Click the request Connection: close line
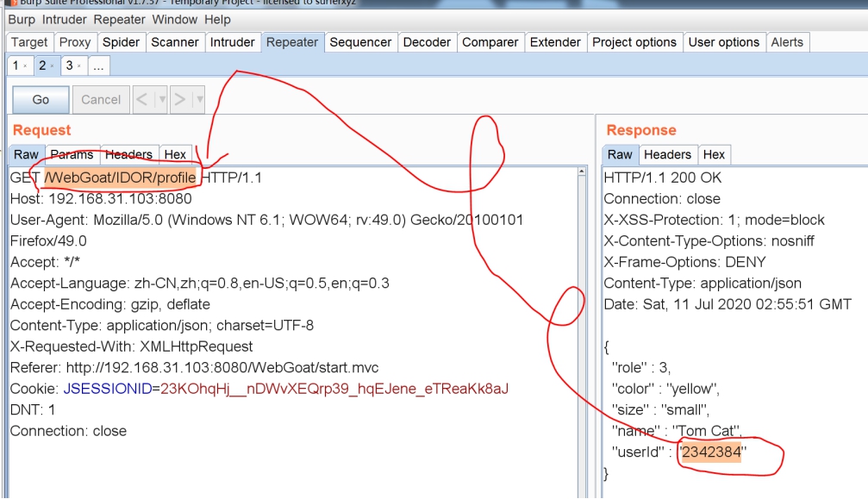Screen dimensions: 868x499 (x=68, y=430)
